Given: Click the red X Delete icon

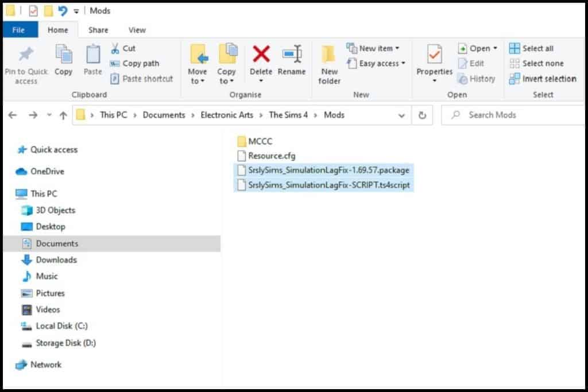Looking at the screenshot, I should click(261, 55).
